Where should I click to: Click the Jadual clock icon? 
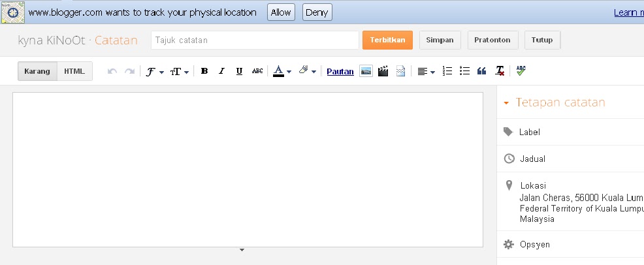tap(509, 159)
